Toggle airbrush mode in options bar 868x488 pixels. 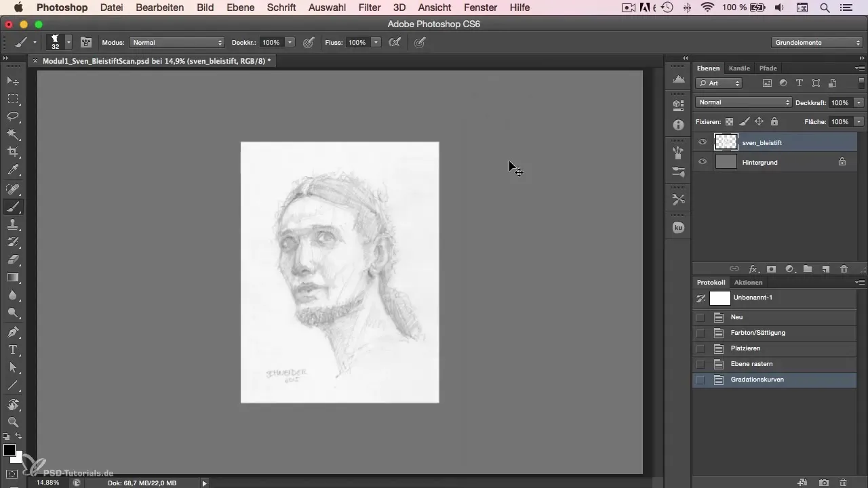pyautogui.click(x=395, y=42)
